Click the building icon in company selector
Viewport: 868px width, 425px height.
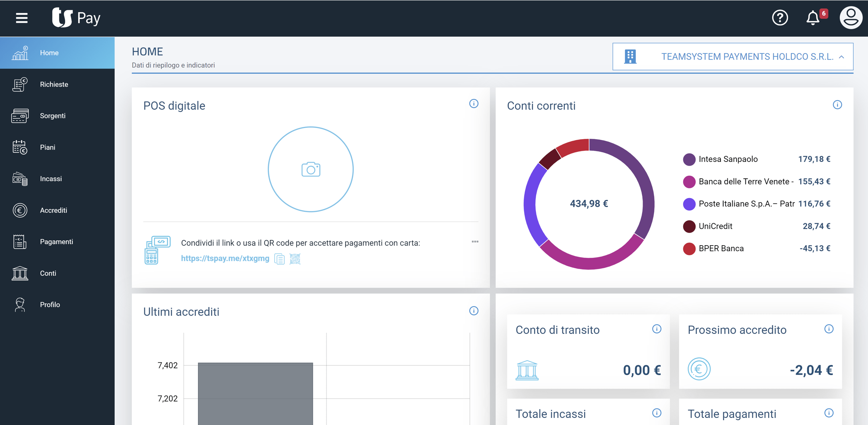[x=630, y=57]
